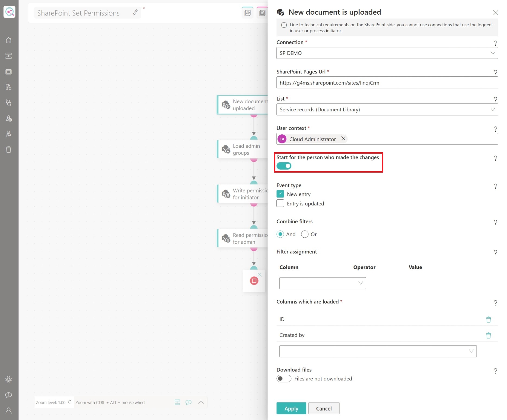Viewport: 507px width, 420px height.
Task: Open the filter Column dropdown
Action: click(x=323, y=283)
